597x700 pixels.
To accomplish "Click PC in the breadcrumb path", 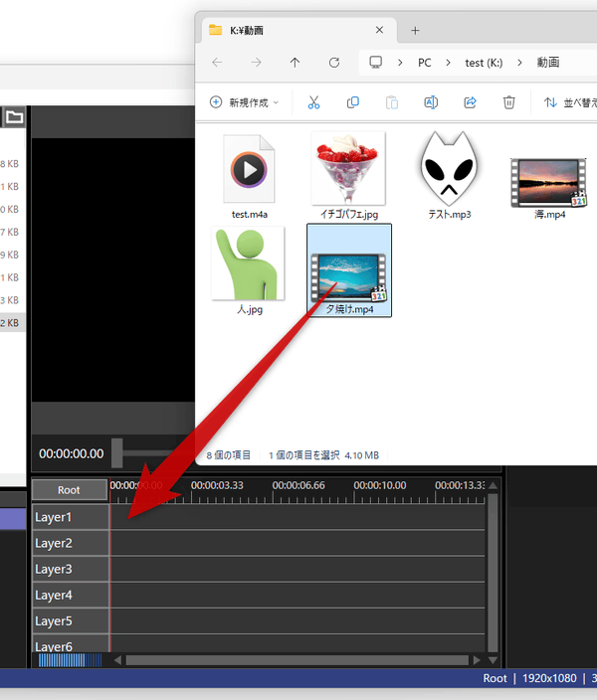I will (425, 63).
